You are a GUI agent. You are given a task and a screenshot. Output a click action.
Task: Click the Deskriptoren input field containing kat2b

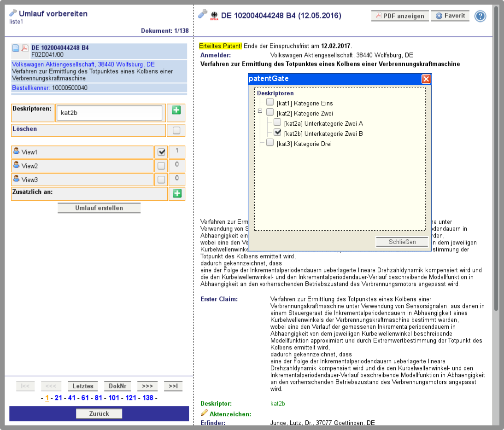(x=109, y=113)
